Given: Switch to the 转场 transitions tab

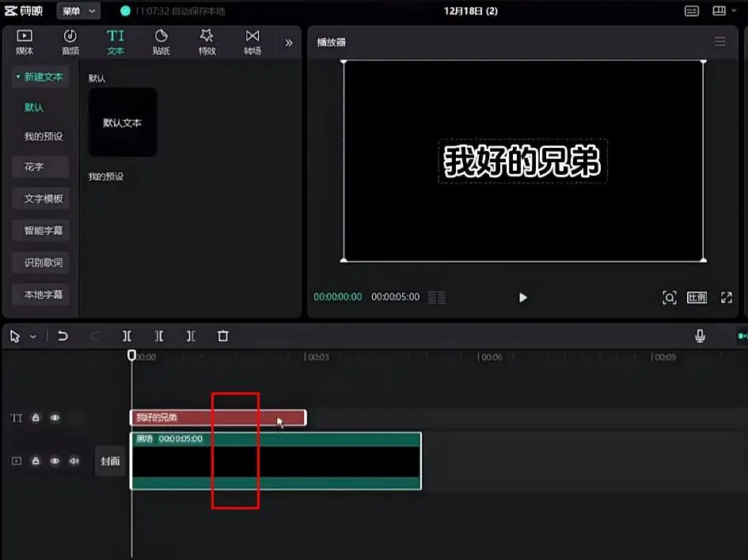Looking at the screenshot, I should click(x=252, y=43).
